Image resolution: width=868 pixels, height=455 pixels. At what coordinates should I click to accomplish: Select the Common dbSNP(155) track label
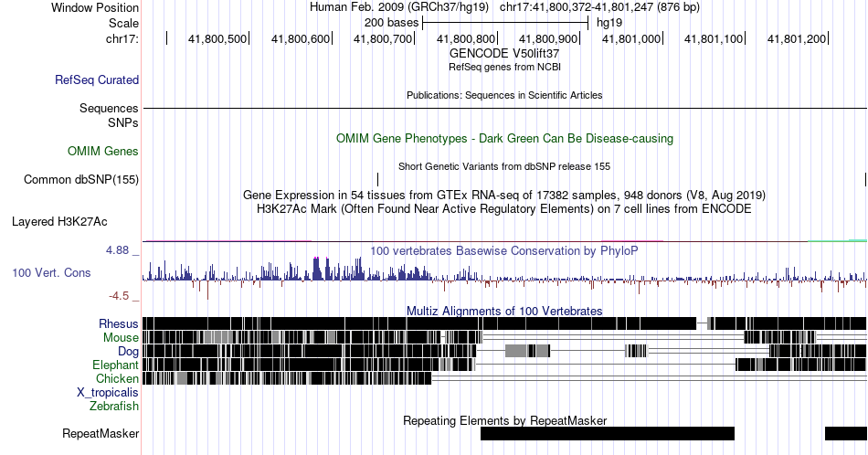tap(81, 179)
